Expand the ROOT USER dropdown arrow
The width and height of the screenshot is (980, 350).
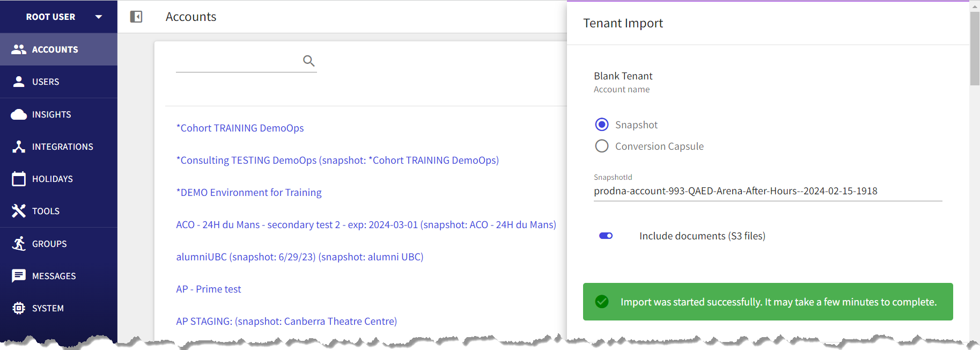99,17
